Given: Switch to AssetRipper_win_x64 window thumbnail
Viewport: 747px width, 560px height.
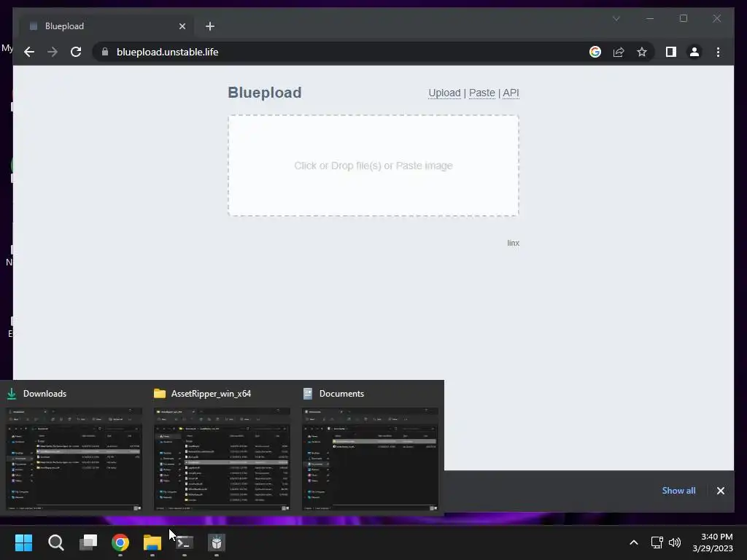Looking at the screenshot, I should pos(222,459).
